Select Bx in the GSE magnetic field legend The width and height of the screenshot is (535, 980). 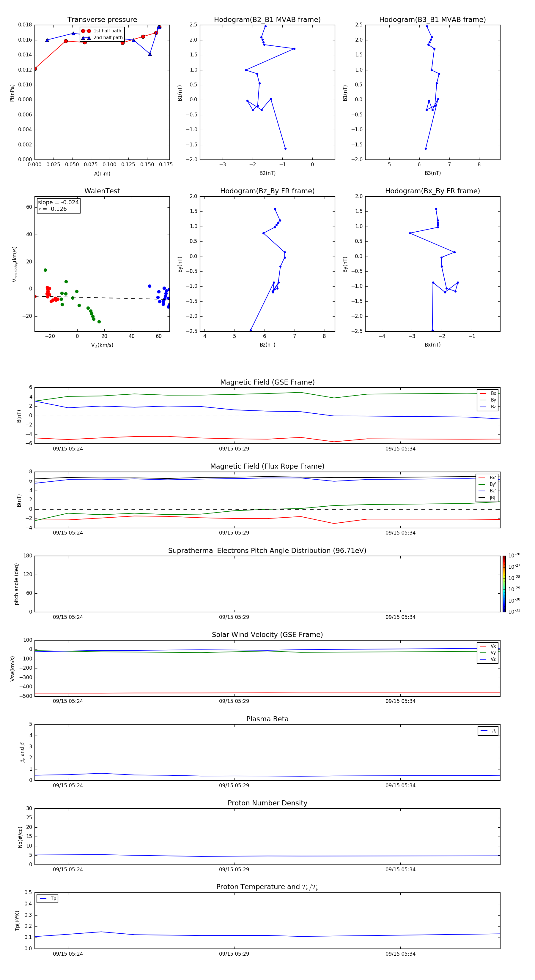488,393
